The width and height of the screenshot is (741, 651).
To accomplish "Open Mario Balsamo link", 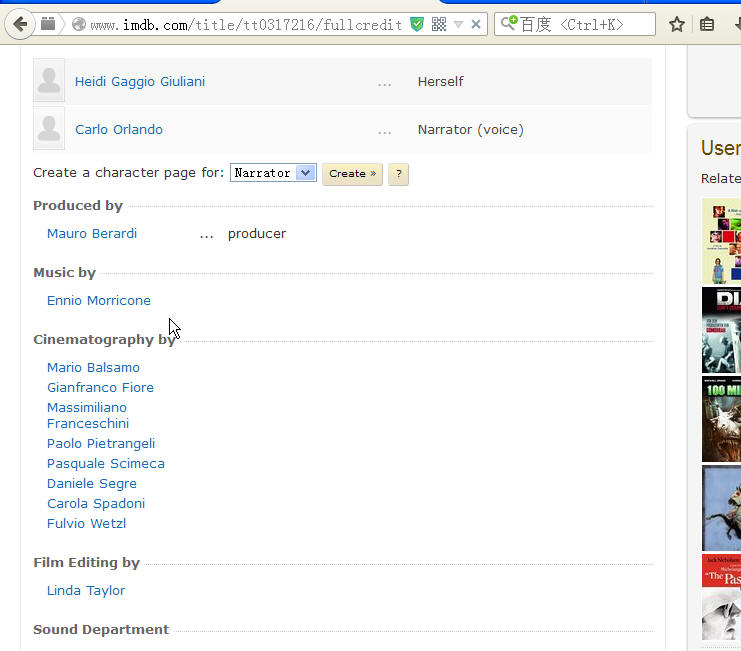I will [x=94, y=368].
